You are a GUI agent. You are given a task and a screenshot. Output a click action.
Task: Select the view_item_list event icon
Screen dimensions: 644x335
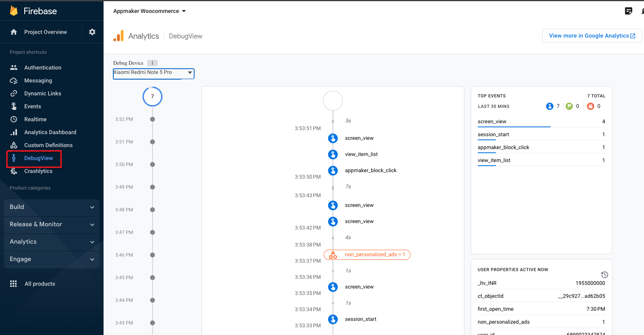point(333,154)
